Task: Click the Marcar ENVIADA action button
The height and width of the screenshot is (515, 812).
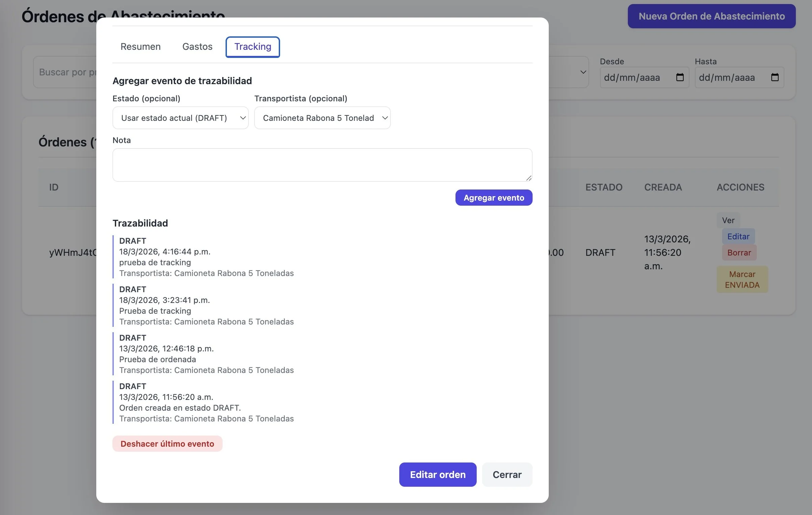Action: pos(742,279)
